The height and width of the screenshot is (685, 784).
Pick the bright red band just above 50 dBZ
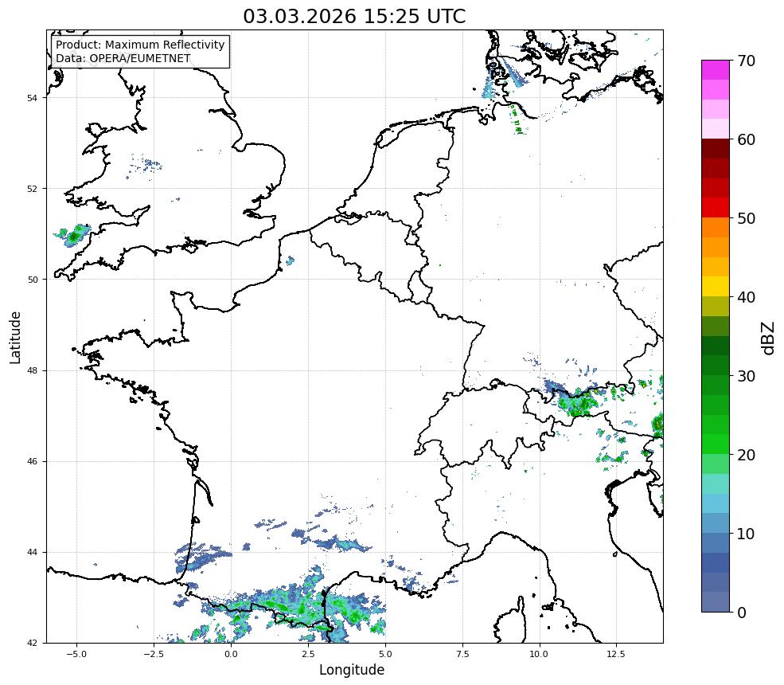coord(716,208)
